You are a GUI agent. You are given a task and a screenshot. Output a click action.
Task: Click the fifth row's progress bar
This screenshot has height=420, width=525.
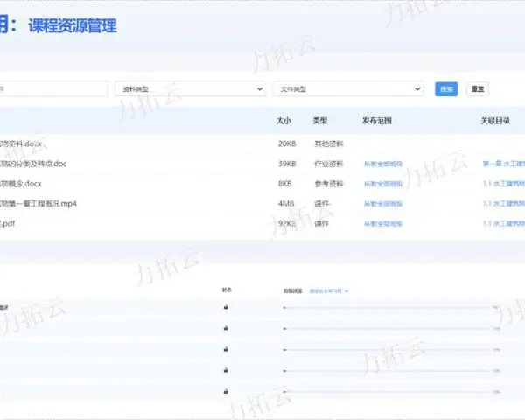click(387, 392)
